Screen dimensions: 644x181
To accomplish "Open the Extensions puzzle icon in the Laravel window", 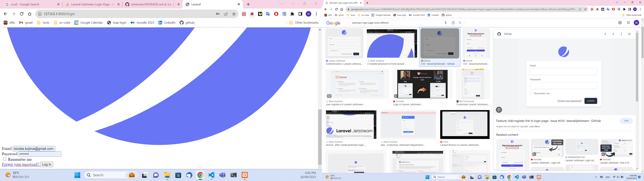I will (292, 14).
